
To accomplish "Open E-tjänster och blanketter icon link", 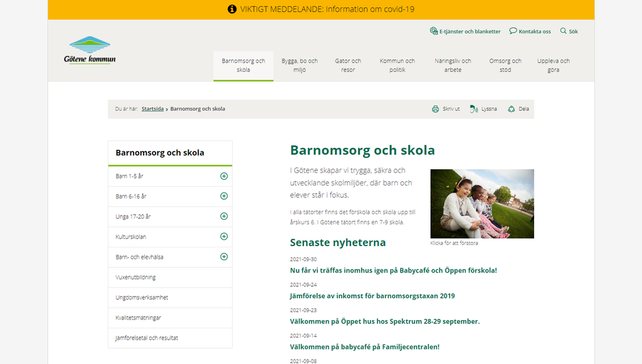I will [433, 31].
